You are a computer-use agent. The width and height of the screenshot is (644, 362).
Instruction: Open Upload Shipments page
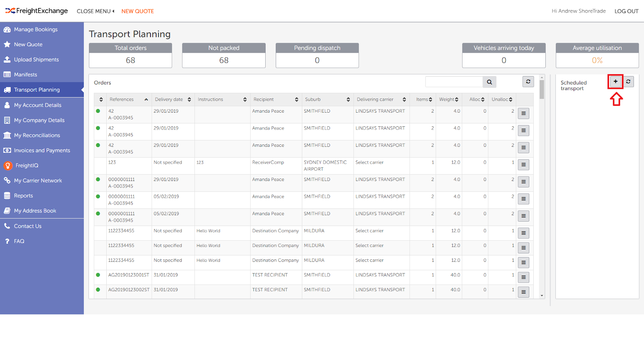(42, 60)
